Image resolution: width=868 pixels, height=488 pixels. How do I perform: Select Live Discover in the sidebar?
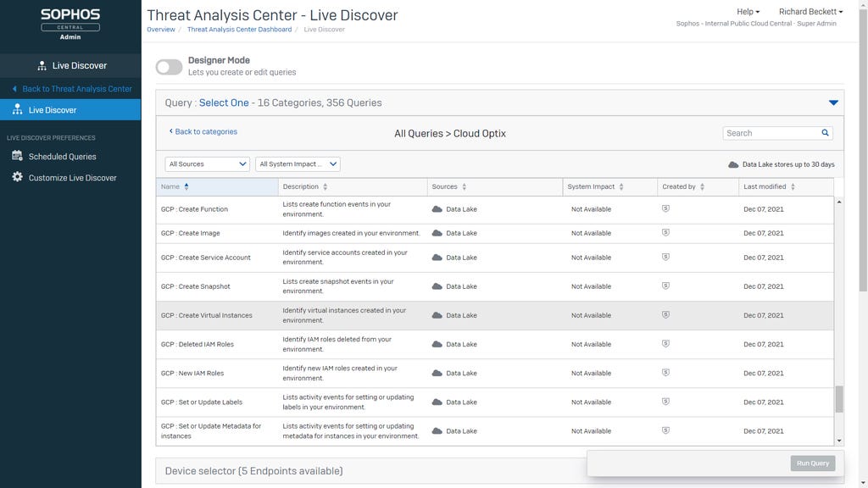(53, 110)
